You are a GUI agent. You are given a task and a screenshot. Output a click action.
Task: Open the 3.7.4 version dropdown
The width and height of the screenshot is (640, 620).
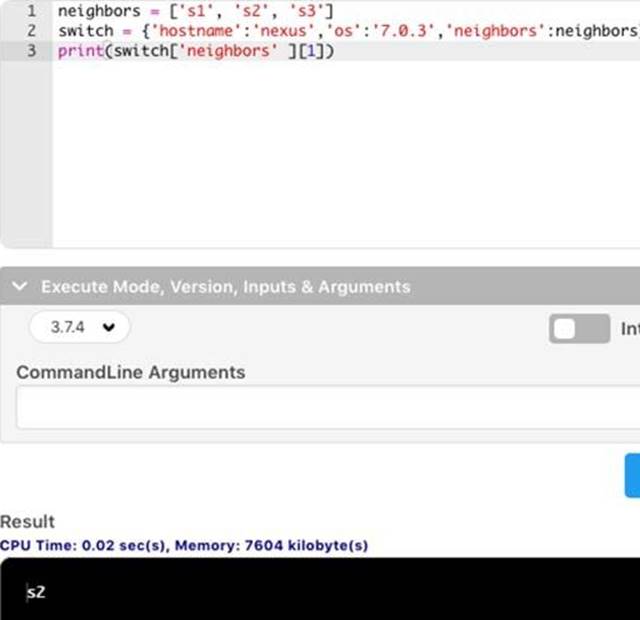pyautogui.click(x=80, y=328)
